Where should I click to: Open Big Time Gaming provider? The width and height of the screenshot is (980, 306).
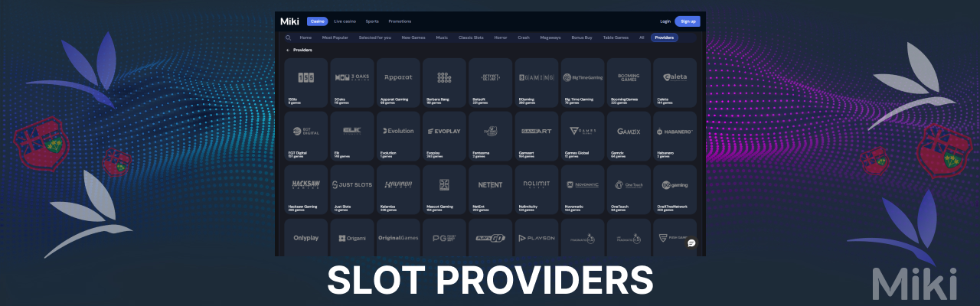(583, 83)
